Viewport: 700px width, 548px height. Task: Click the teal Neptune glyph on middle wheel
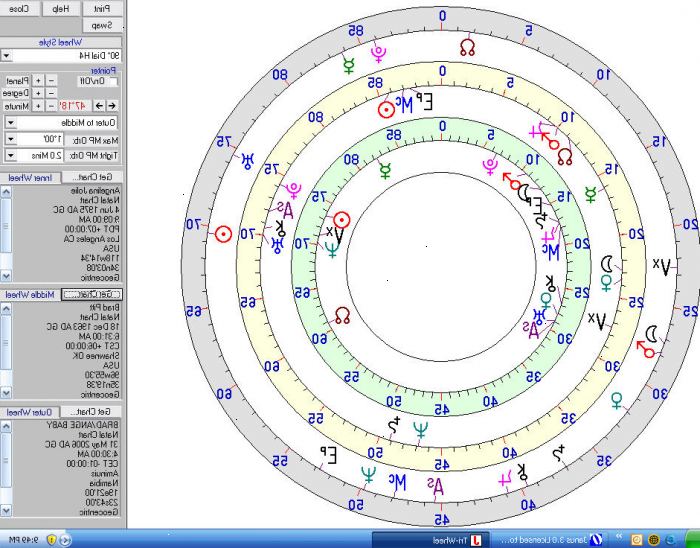(x=421, y=430)
